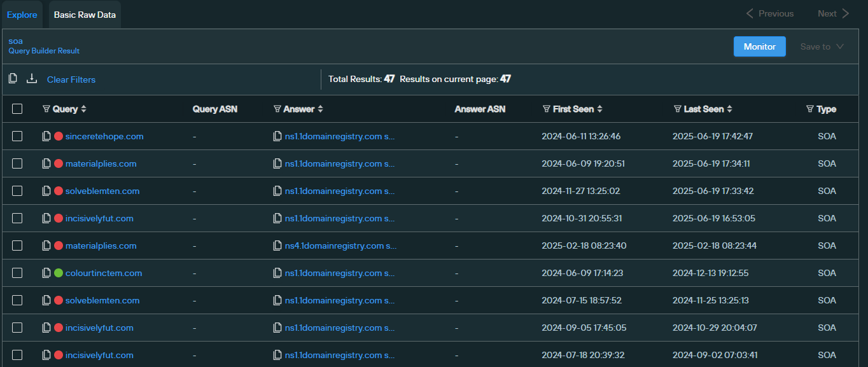Click the filter icon on Type column

point(810,109)
